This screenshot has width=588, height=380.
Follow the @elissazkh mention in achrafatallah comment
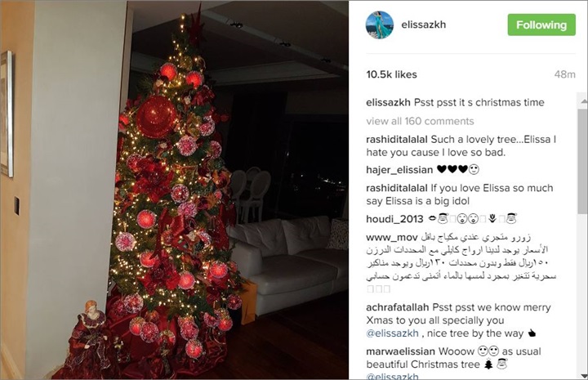(392, 333)
